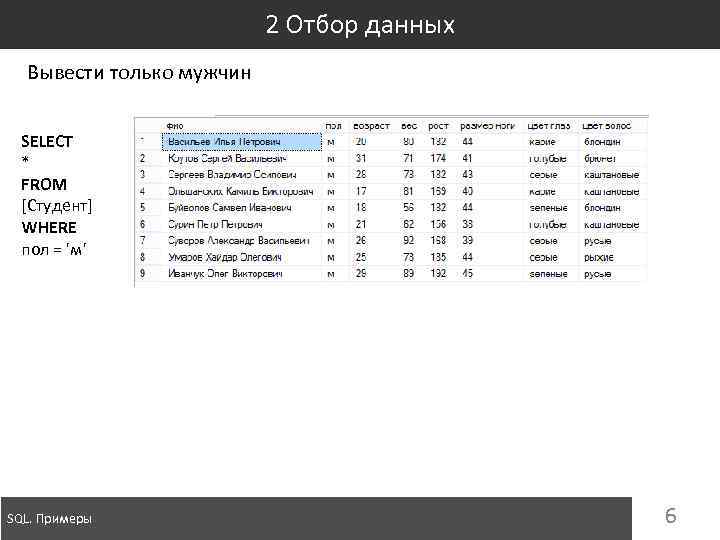This screenshot has height=540, width=720.
Task: Click the condition 'пол = 'м''
Action: coord(54,250)
